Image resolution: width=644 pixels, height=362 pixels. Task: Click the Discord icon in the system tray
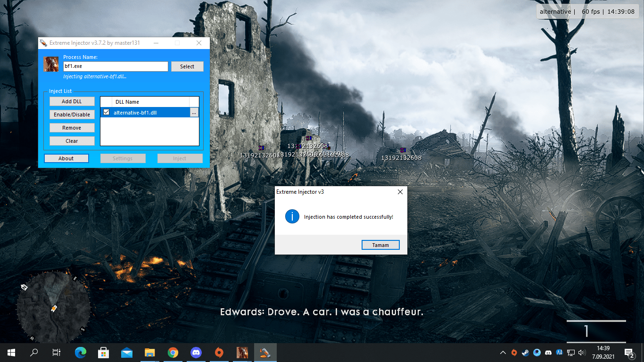548,352
